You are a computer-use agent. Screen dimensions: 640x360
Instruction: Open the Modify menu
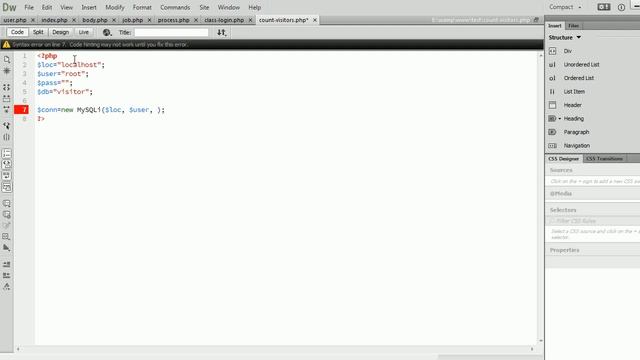point(115,7)
